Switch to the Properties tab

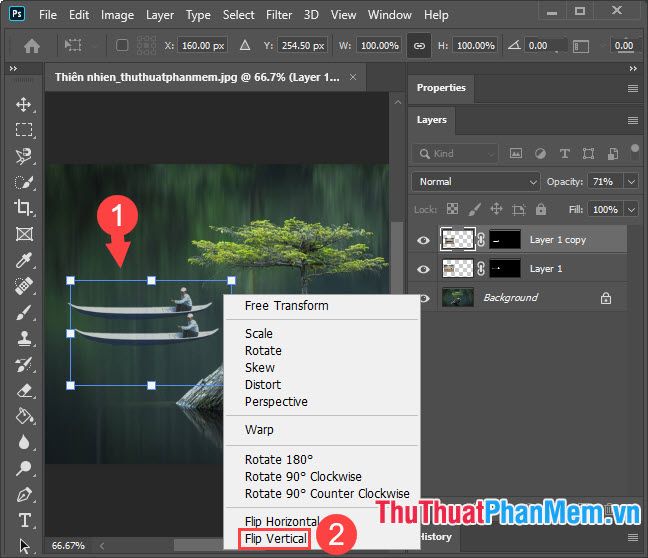(x=441, y=88)
